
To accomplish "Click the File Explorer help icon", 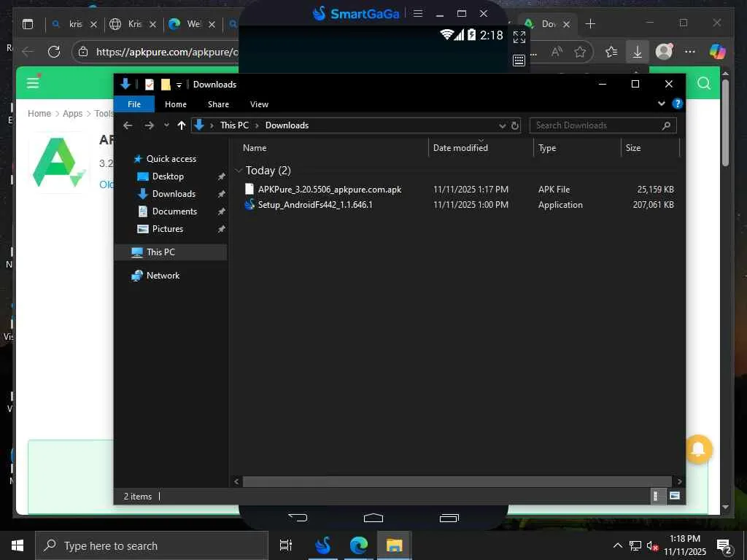I will point(677,104).
